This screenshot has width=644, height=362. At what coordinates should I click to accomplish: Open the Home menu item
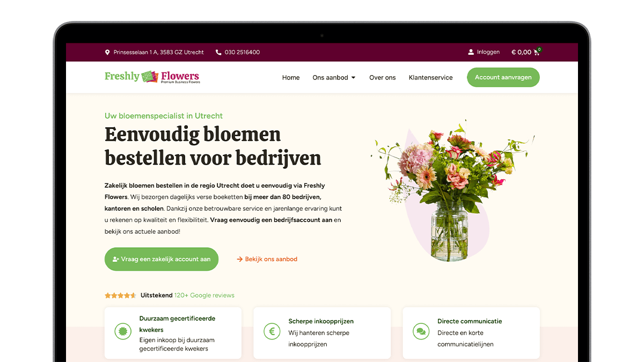(291, 78)
